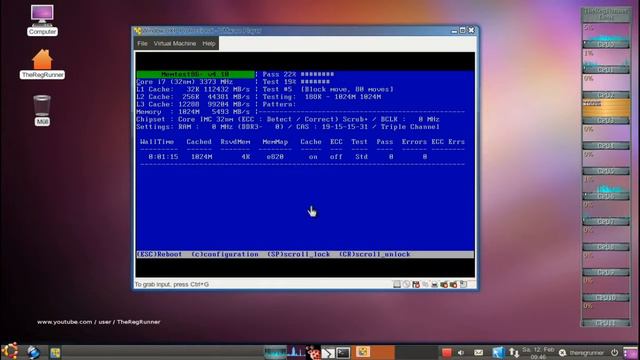Click the workspace switcher in the panel
Image resolution: width=640 pixels, height=360 pixels.
tap(631, 352)
